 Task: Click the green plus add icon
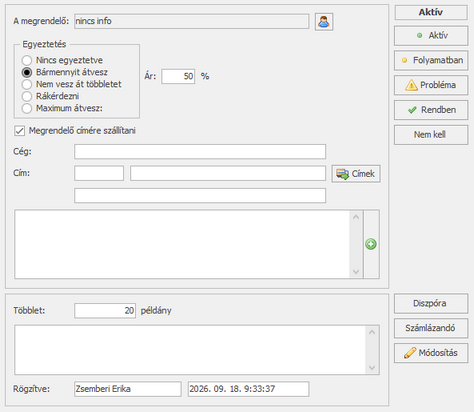click(x=371, y=244)
